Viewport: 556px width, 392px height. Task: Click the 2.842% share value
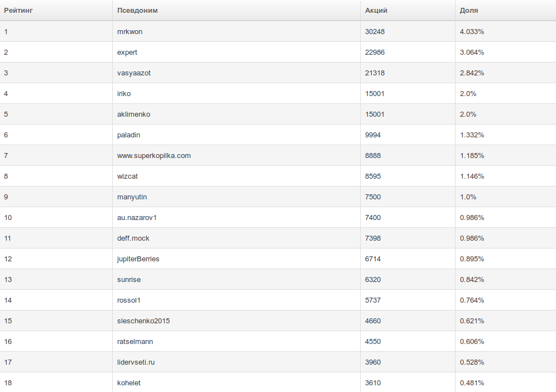click(x=472, y=73)
